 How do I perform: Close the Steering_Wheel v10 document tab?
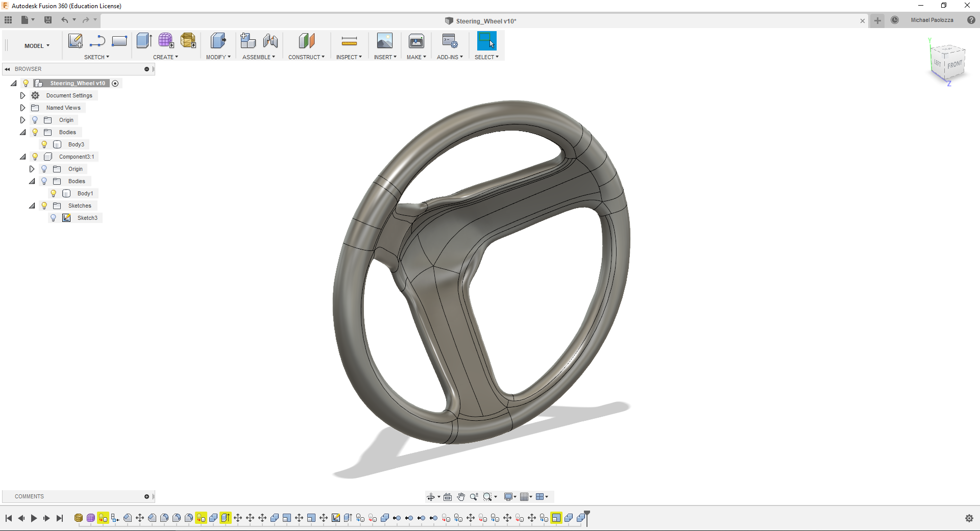pos(863,21)
